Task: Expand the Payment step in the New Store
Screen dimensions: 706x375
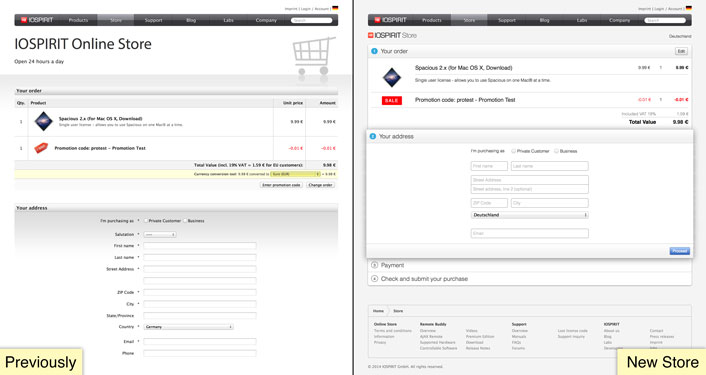Action: (530, 265)
